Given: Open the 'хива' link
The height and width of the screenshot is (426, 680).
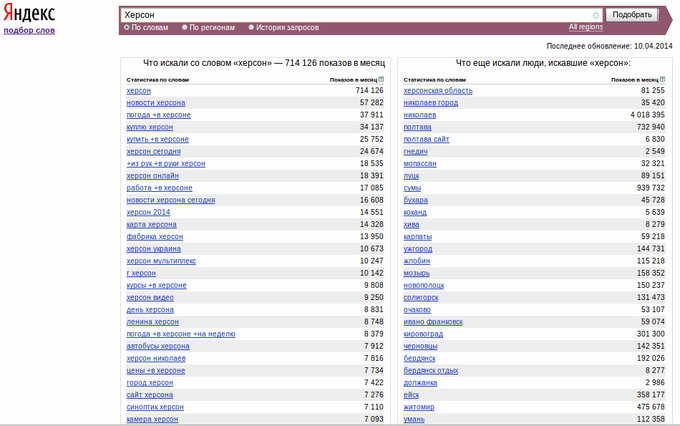Looking at the screenshot, I should point(412,224).
